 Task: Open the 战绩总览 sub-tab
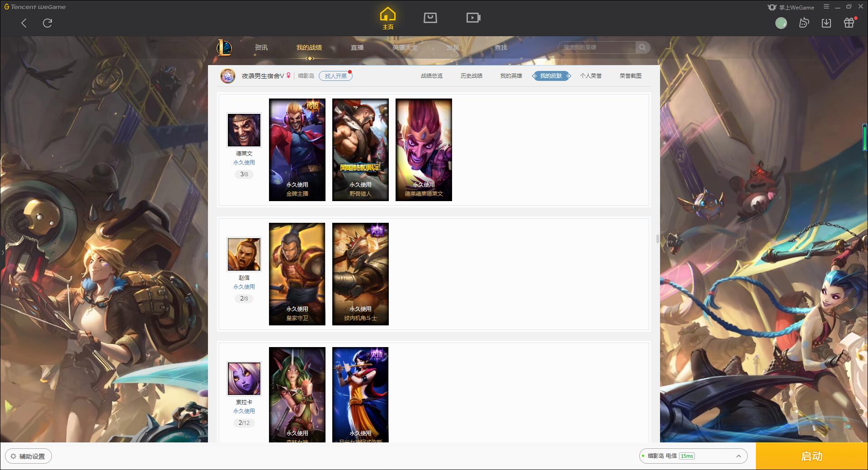(432, 76)
